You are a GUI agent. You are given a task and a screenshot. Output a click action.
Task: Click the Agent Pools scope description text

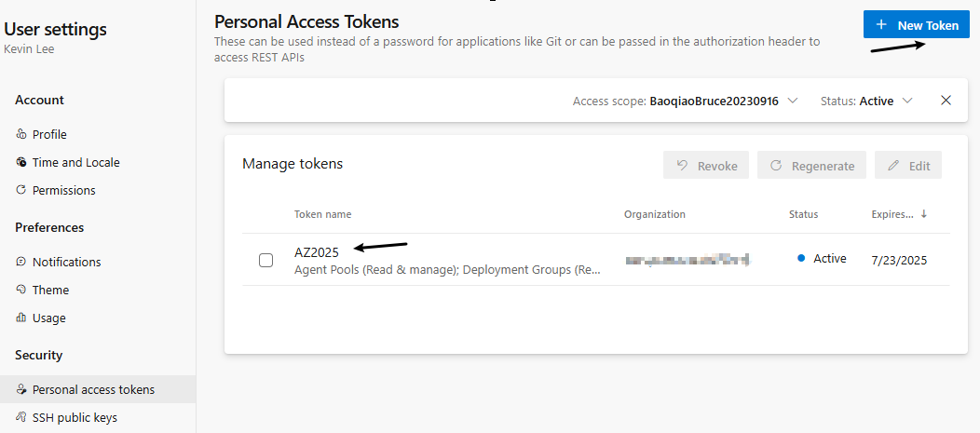447,271
